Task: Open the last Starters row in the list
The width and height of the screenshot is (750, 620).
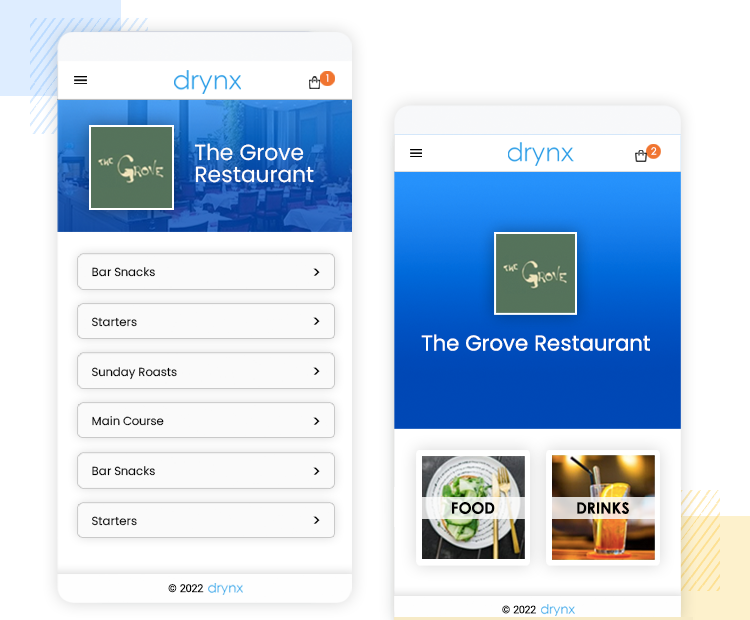Action: [x=205, y=520]
